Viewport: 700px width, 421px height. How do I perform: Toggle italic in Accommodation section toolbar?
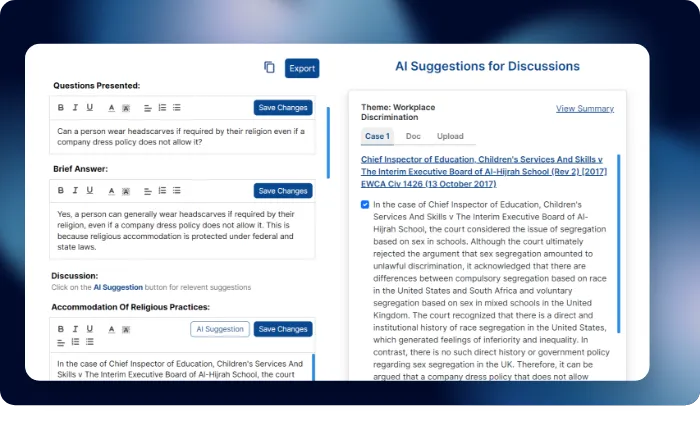pos(75,329)
